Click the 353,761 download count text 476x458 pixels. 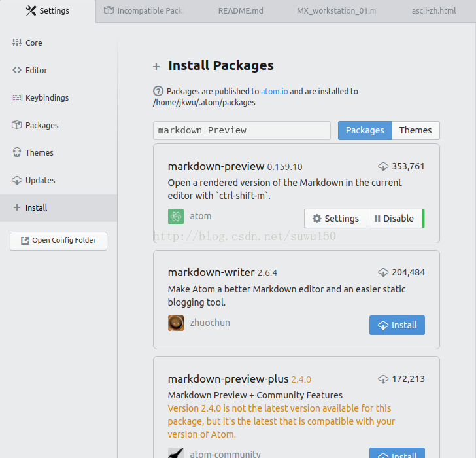tap(408, 166)
